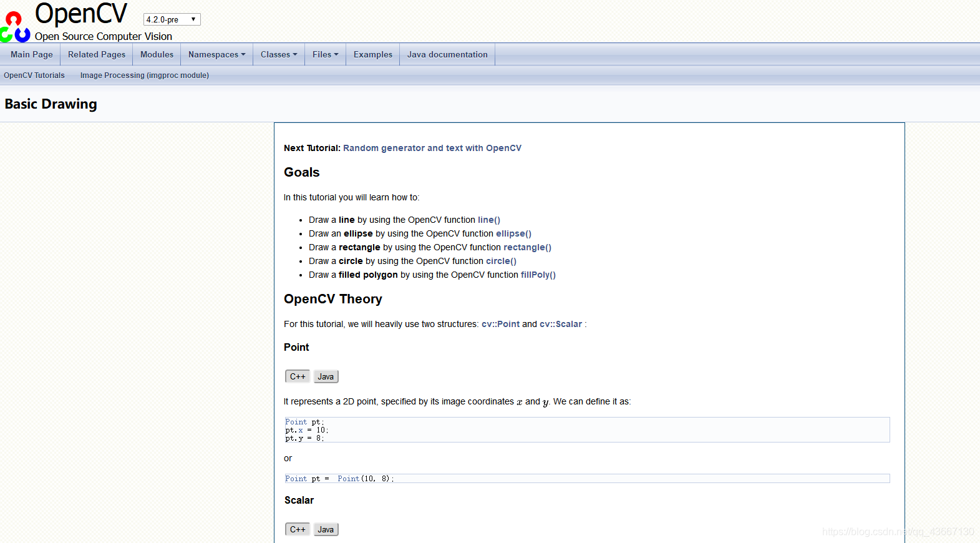Click the OpenCV logo icon
The width and height of the screenshot is (980, 543).
coord(15,27)
